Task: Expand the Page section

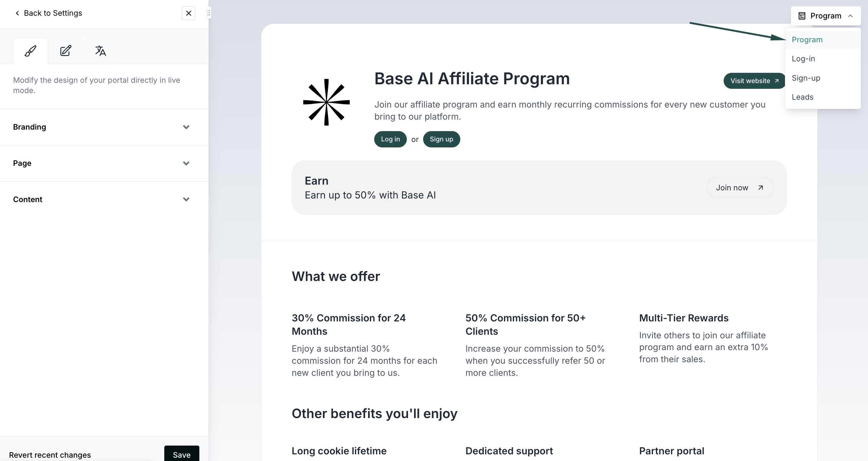Action: (x=186, y=163)
